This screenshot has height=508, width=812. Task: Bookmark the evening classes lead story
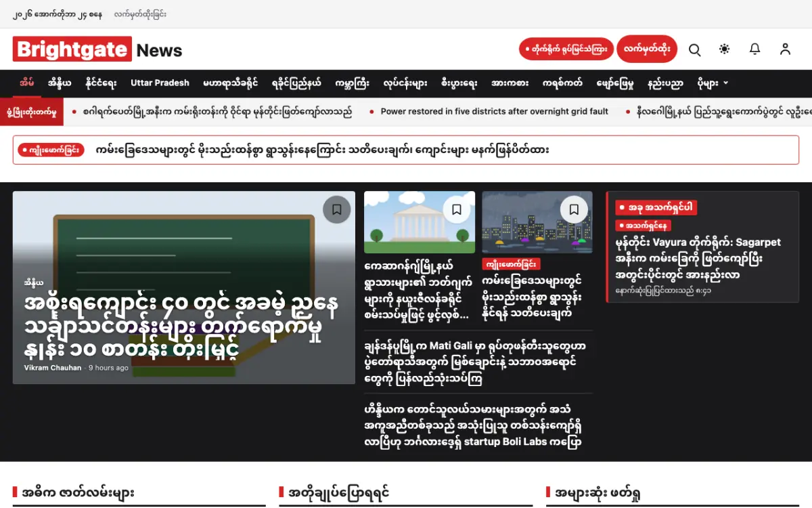pos(336,209)
